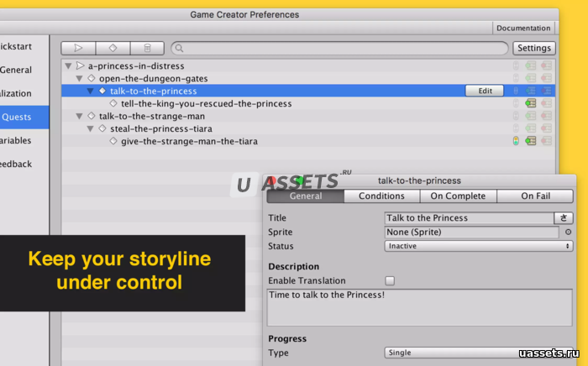Image resolution: width=588 pixels, height=366 pixels.
Task: Click the magnifier icon in the search bar
Action: [x=179, y=48]
